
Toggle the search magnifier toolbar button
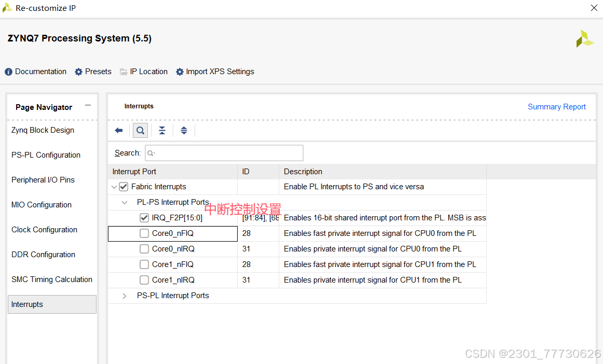click(x=140, y=130)
